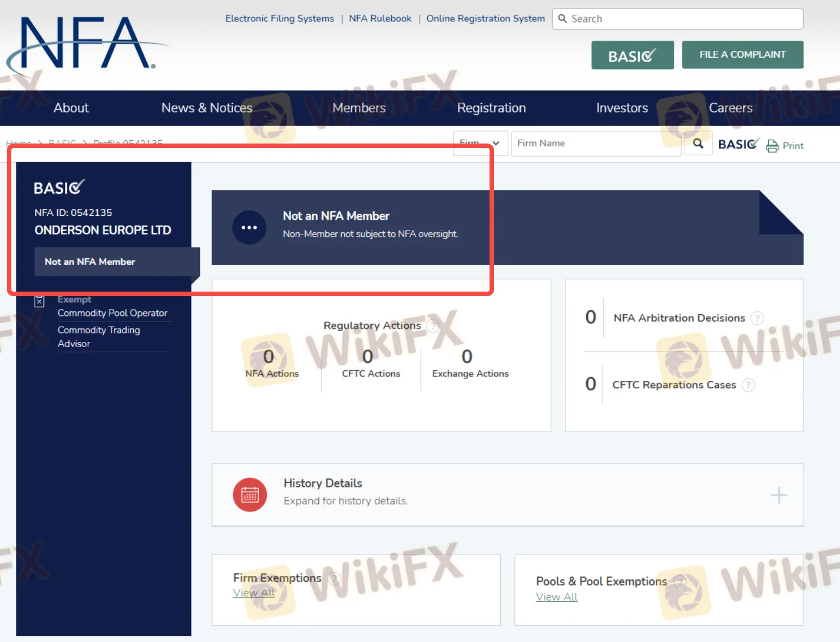Click the BASIC logo next to Print
840x642 pixels.
739,144
